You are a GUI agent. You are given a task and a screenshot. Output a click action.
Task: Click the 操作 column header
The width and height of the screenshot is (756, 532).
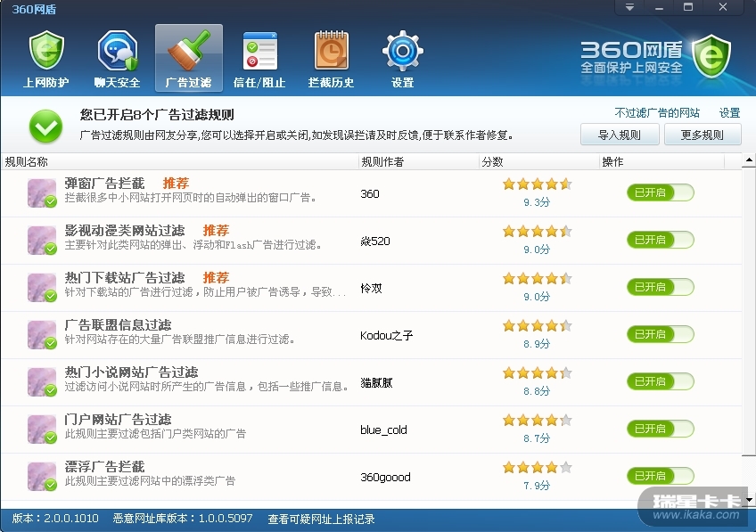coord(661,162)
